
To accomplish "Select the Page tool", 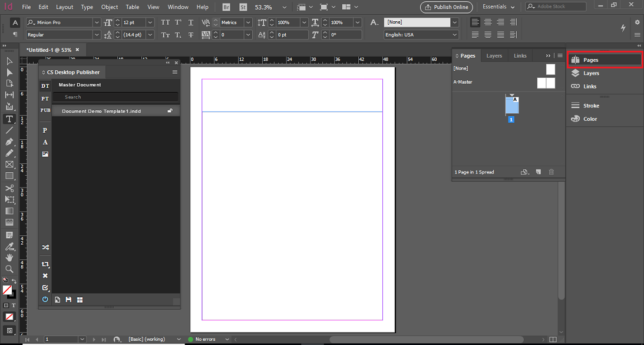I will [9, 84].
